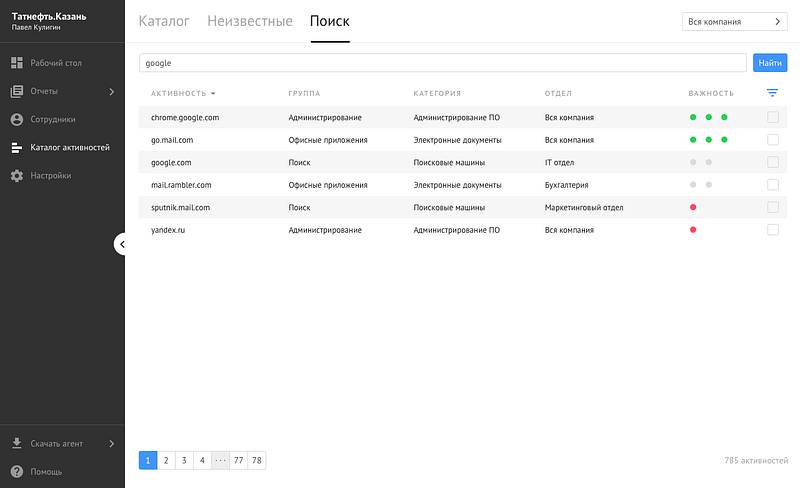800x488 pixels.
Task: Select the Поиск tab
Action: 330,21
